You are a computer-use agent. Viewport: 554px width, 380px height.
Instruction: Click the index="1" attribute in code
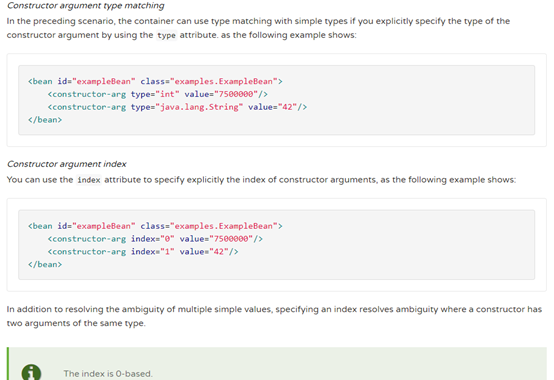[x=153, y=252]
